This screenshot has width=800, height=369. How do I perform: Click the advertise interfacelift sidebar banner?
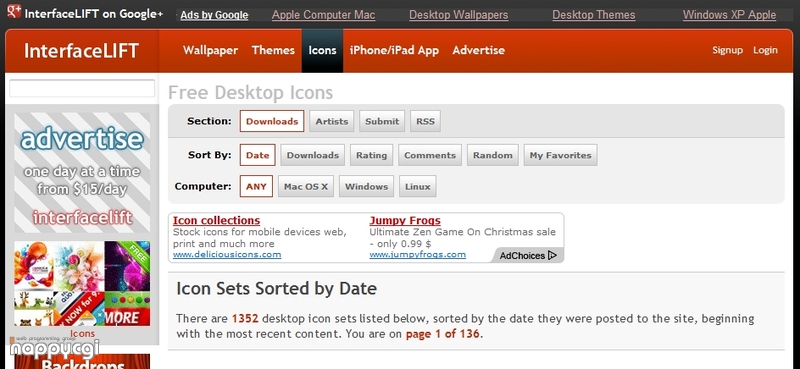point(82,173)
